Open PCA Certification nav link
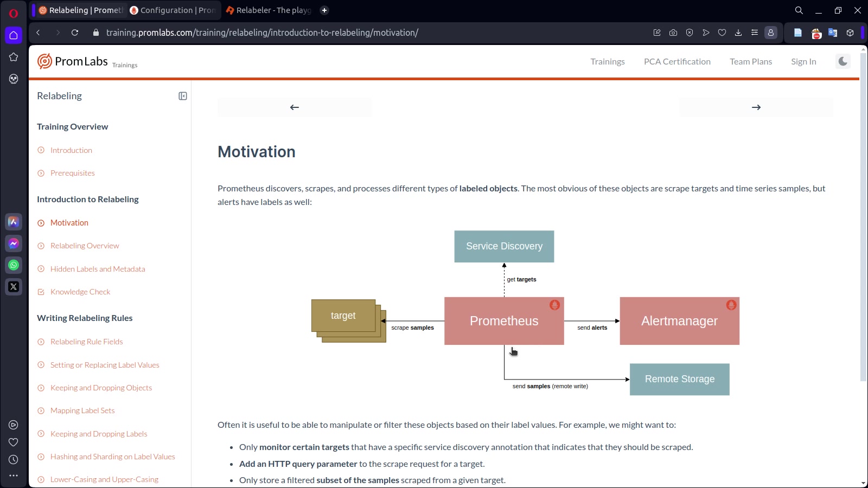The image size is (868, 488). pos(677,62)
